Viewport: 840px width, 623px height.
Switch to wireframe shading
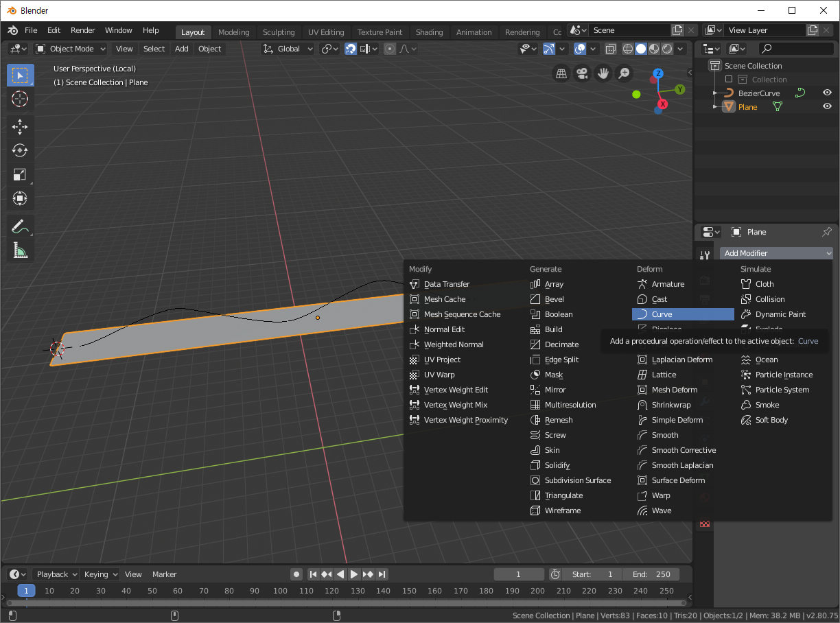tap(627, 49)
